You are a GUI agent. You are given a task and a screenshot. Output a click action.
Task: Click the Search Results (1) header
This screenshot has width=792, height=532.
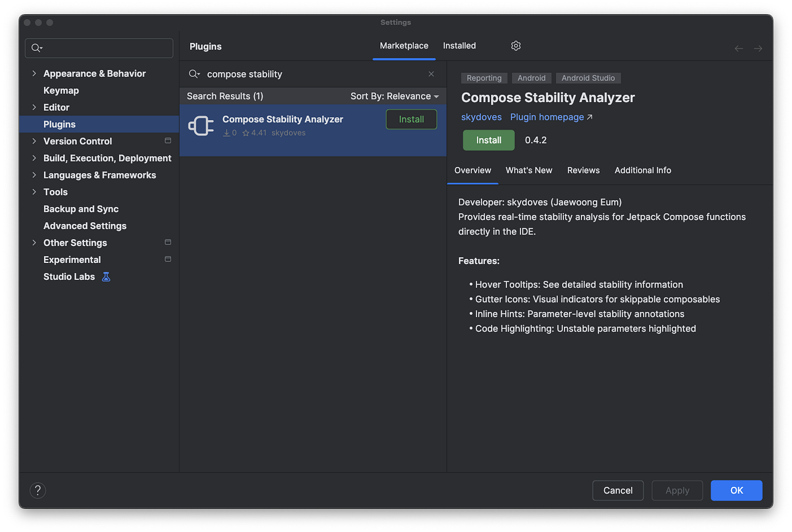(225, 96)
